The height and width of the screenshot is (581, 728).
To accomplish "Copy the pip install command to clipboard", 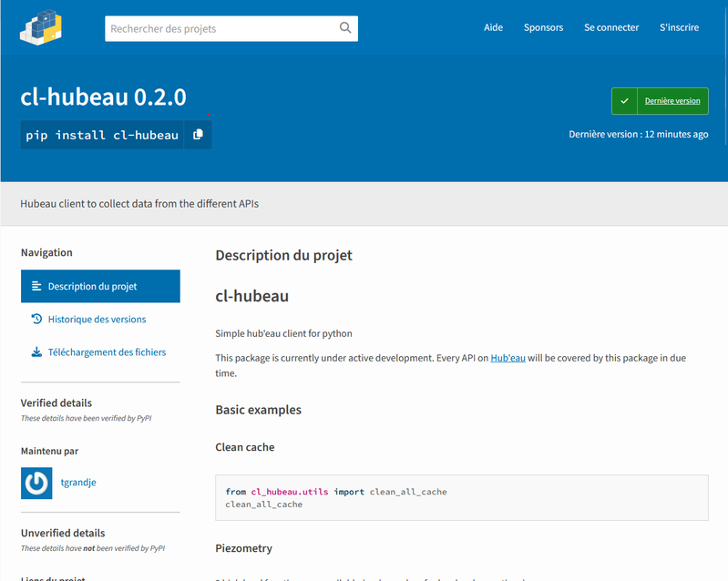I will (x=198, y=135).
